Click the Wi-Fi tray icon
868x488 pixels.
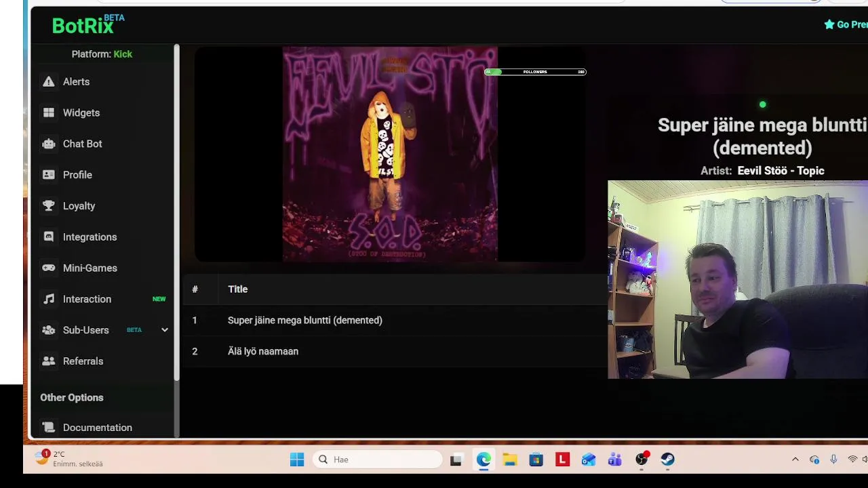pos(852,460)
